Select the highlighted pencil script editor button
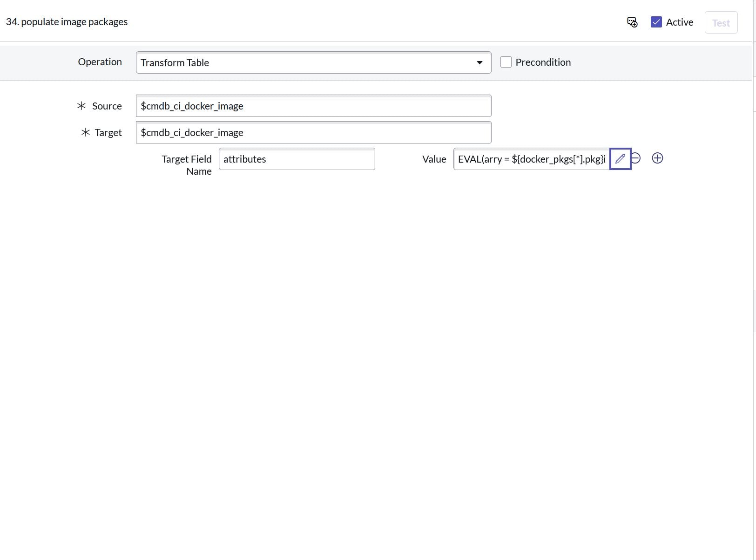 click(x=620, y=158)
